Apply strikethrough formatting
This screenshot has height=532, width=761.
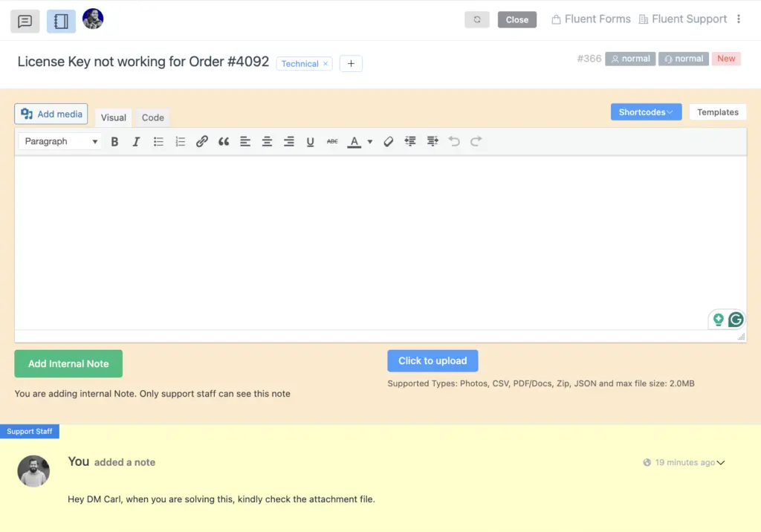(332, 141)
